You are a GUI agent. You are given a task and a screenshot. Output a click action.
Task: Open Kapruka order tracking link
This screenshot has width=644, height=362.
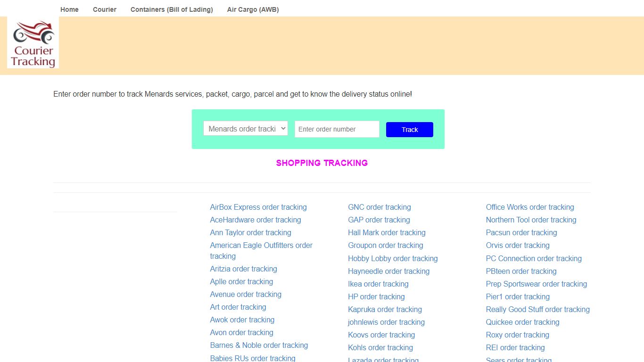pos(385,309)
